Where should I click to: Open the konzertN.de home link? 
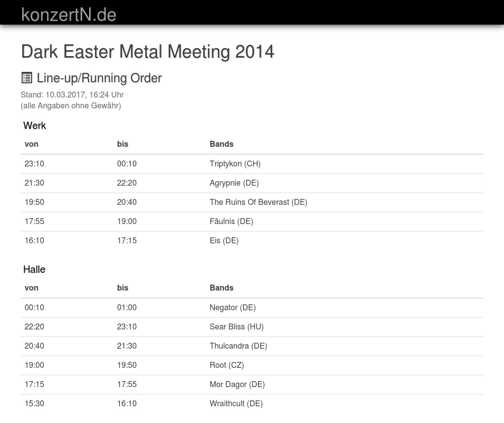(68, 14)
